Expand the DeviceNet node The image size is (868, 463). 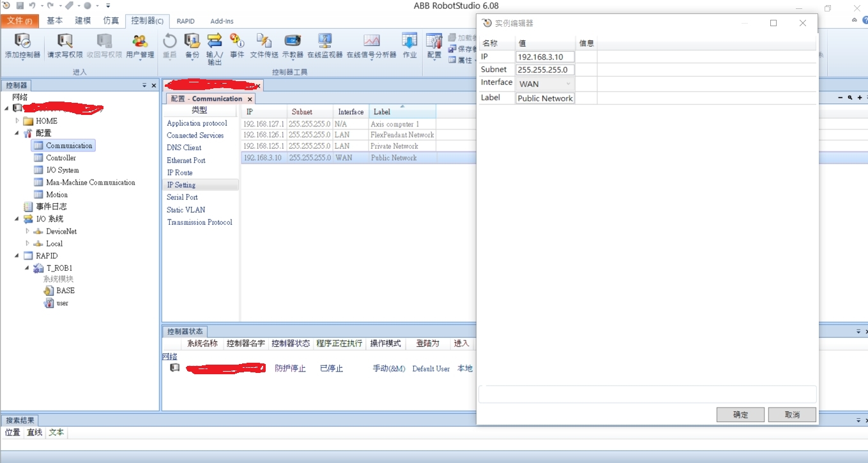point(27,231)
